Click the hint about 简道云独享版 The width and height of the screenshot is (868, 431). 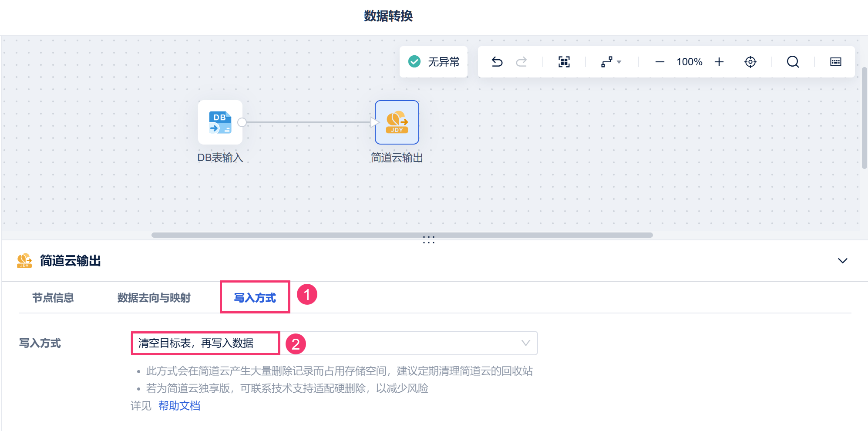coord(287,388)
